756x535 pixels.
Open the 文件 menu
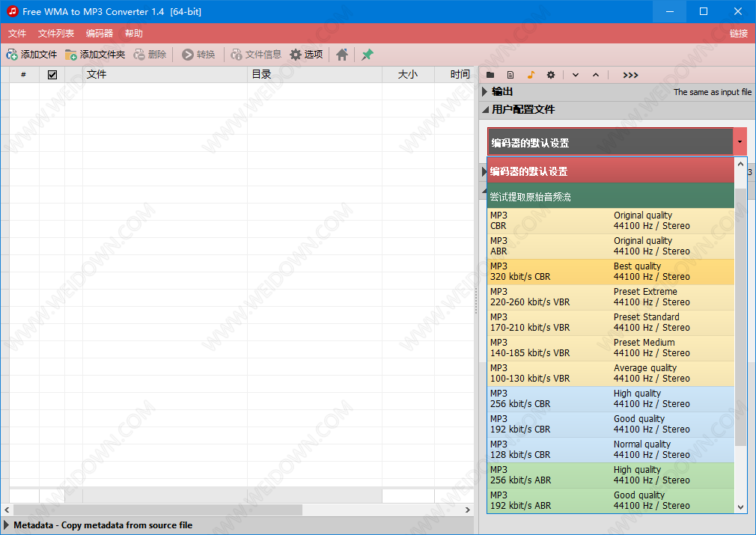pos(17,33)
